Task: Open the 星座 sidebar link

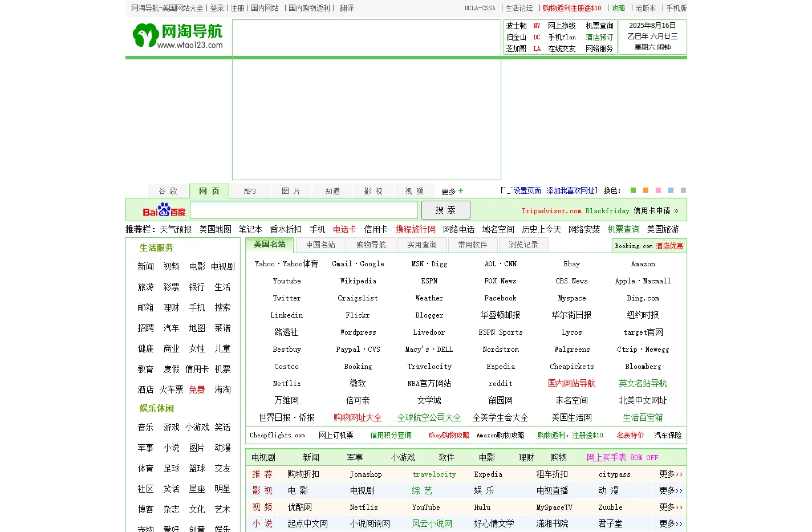Action: (197, 489)
